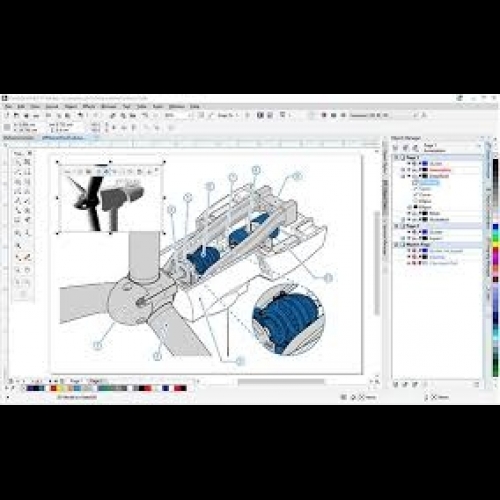Open the File menu
This screenshot has width=500, height=500.
click(8, 107)
